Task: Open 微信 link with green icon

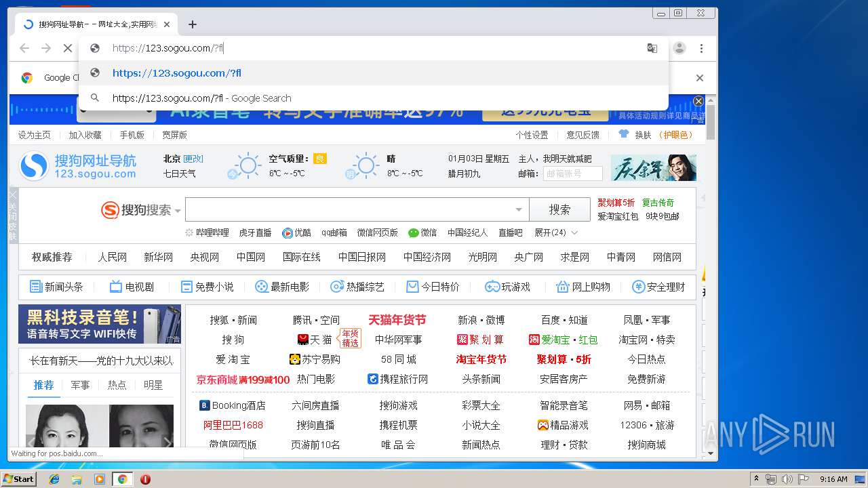Action: [422, 232]
